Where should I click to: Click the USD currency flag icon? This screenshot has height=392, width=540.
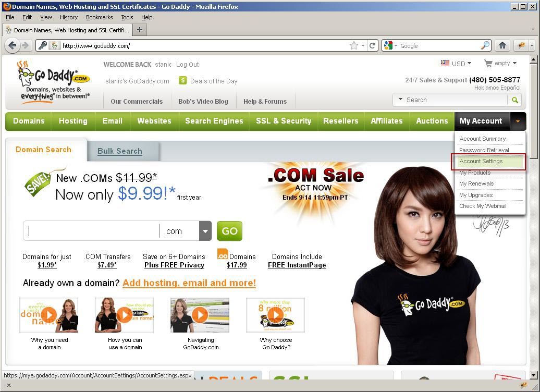pos(445,64)
